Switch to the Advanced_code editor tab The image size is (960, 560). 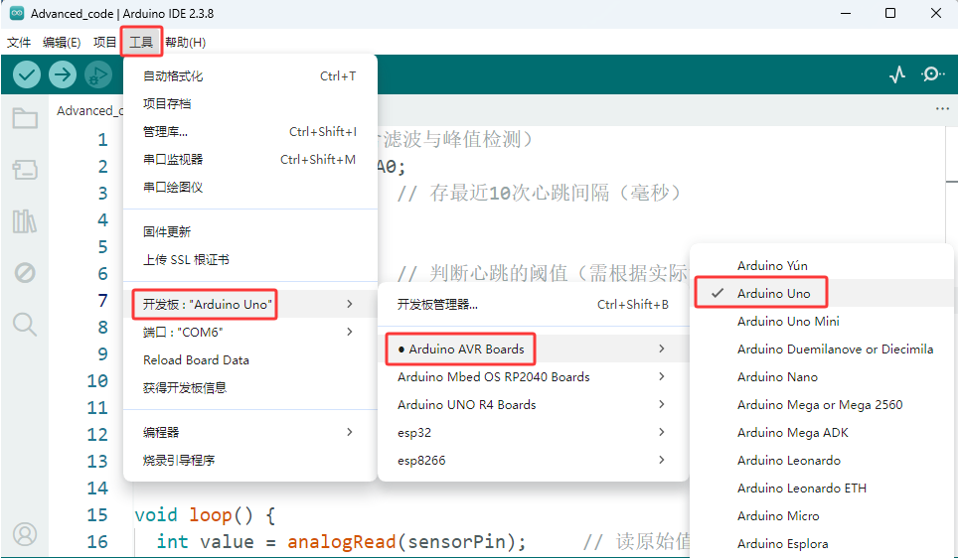pos(89,110)
